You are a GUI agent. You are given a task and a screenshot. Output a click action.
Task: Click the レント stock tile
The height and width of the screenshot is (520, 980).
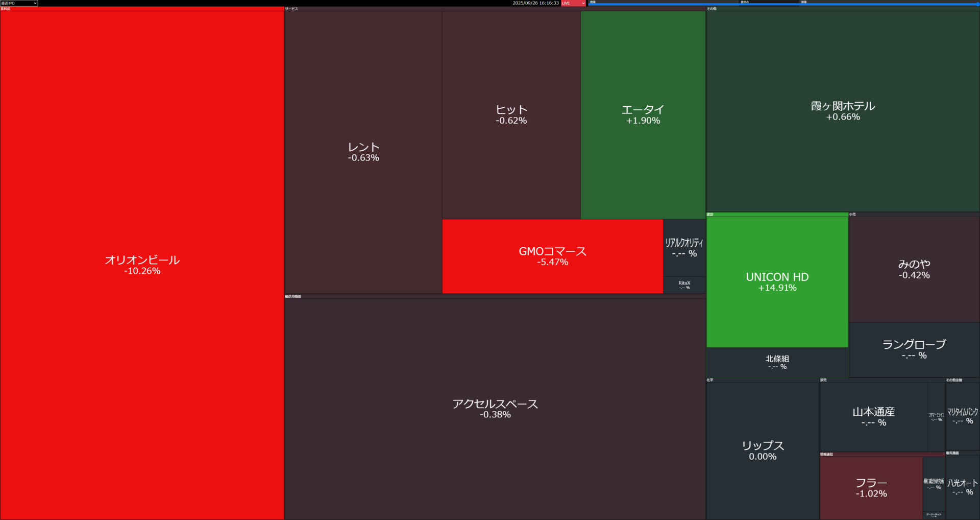[x=363, y=152]
